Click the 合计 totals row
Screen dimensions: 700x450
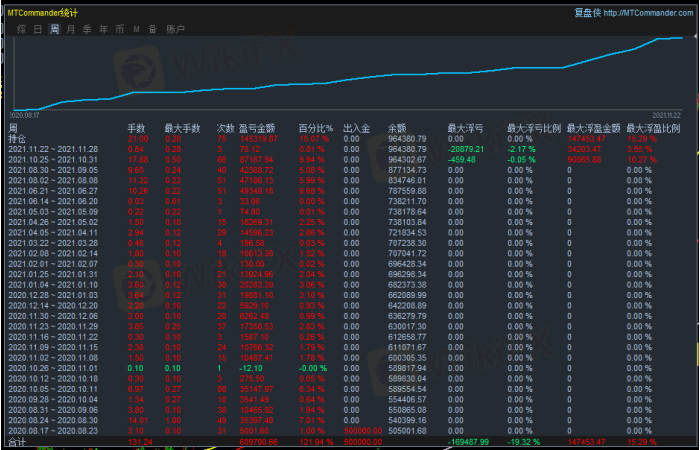[15, 440]
